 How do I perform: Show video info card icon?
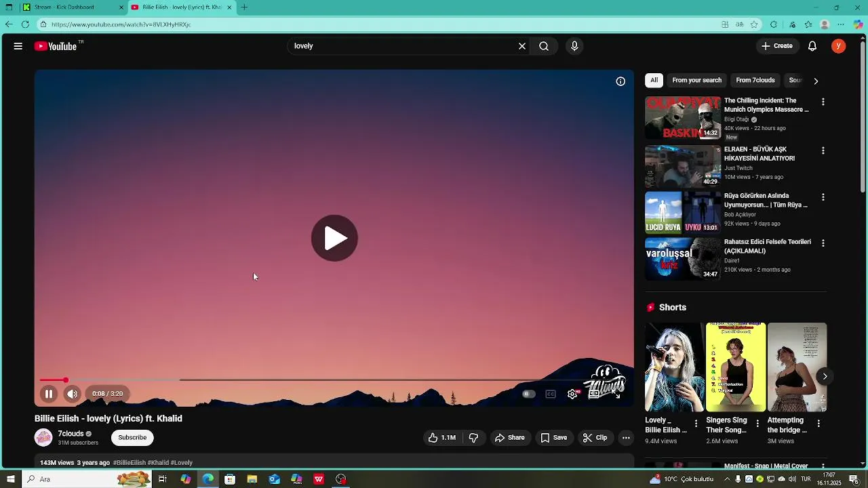tap(620, 81)
